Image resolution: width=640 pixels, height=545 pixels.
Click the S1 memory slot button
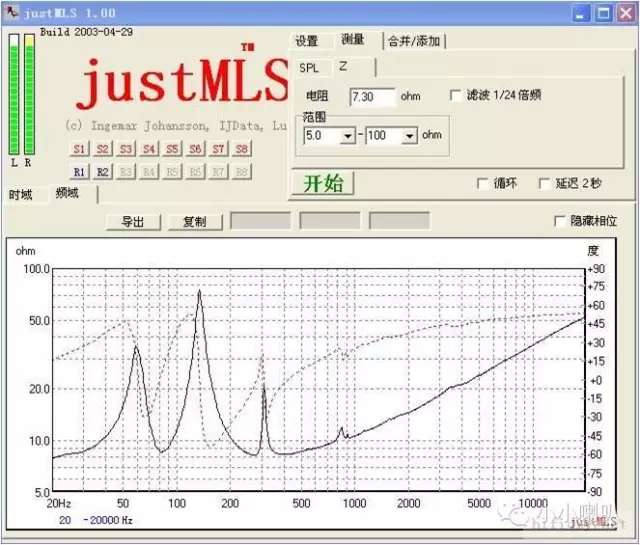pyautogui.click(x=80, y=149)
